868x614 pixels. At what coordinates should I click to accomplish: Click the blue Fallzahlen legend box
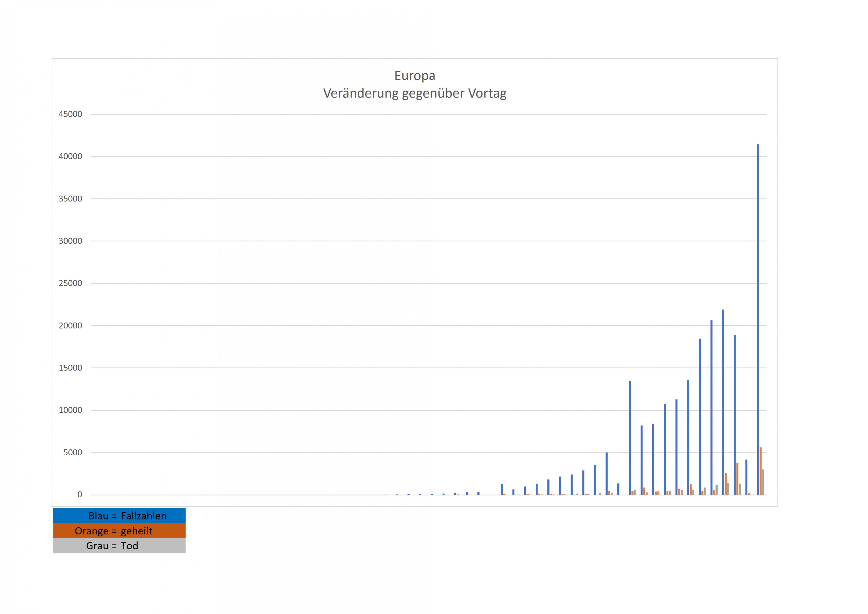pyautogui.click(x=119, y=516)
